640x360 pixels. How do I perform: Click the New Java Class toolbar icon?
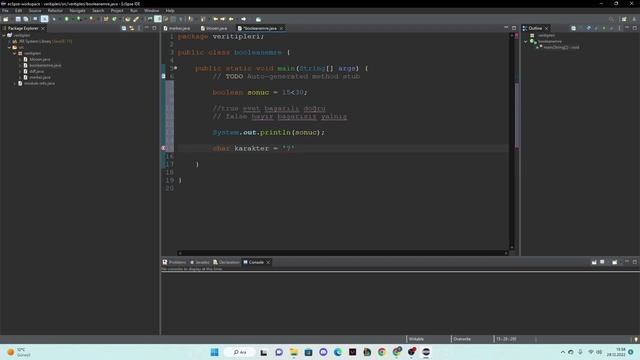[x=114, y=19]
